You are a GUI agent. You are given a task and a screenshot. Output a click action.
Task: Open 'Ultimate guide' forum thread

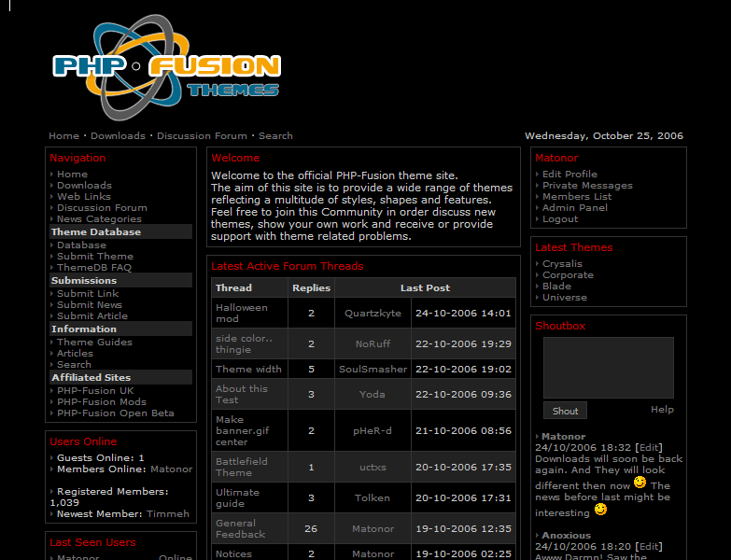pos(237,497)
